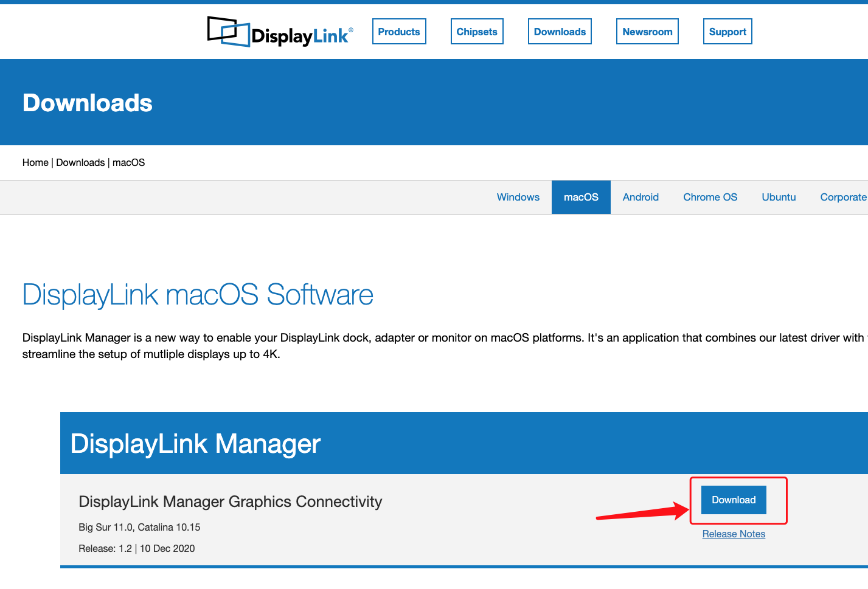The height and width of the screenshot is (589, 868).
Task: Open the Products menu
Action: click(399, 32)
